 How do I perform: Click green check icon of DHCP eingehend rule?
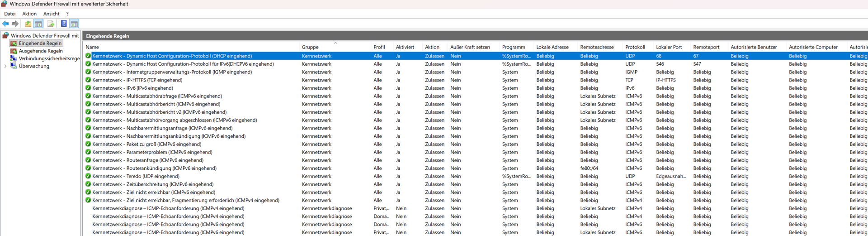pos(88,56)
